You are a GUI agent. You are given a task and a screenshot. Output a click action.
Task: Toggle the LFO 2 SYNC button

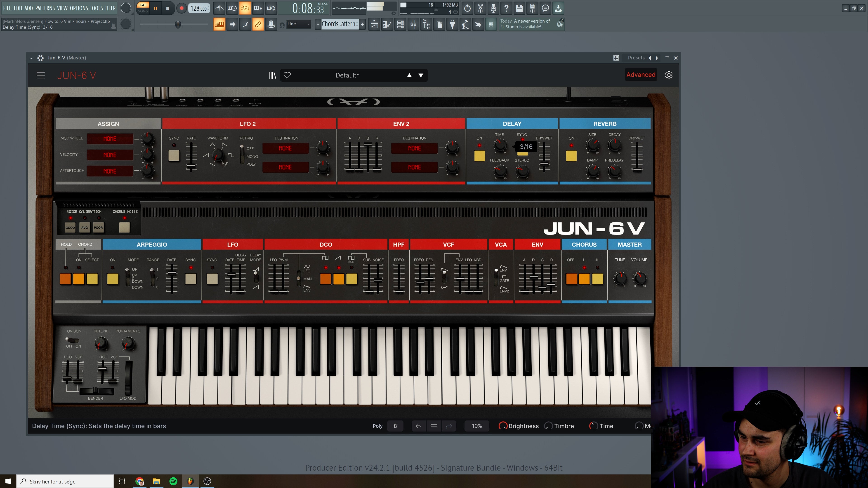coord(174,156)
